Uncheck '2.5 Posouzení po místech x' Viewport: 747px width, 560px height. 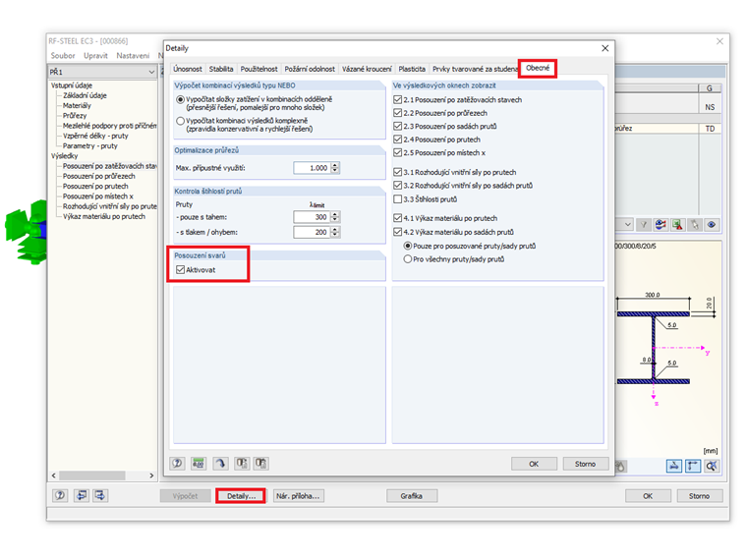(x=397, y=152)
